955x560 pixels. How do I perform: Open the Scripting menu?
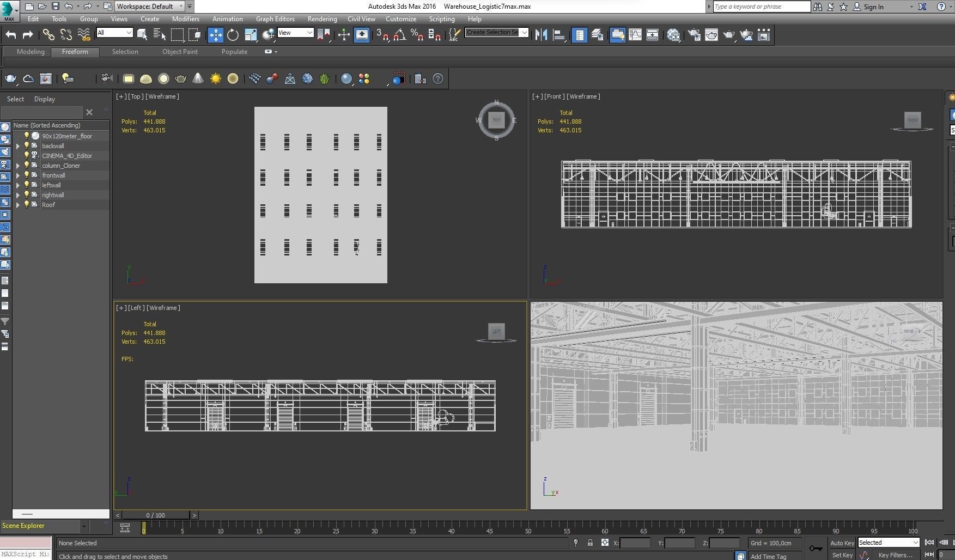click(441, 19)
